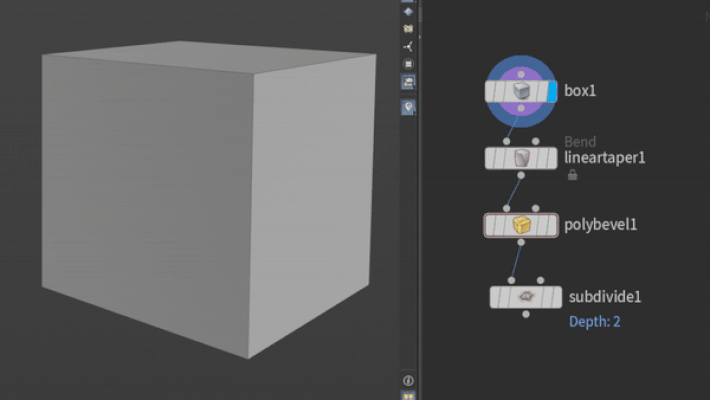The width and height of the screenshot is (710, 400).
Task: Click the polybevel1 node name label
Action: [x=600, y=225]
